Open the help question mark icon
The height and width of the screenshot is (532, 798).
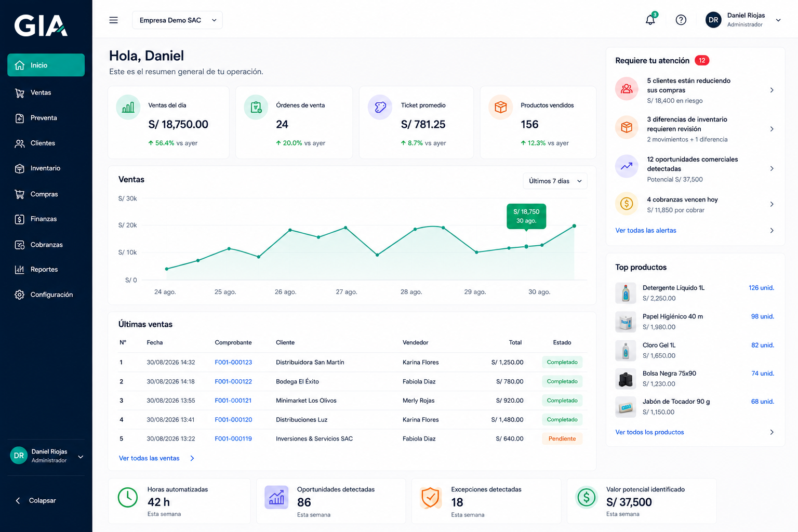click(681, 20)
